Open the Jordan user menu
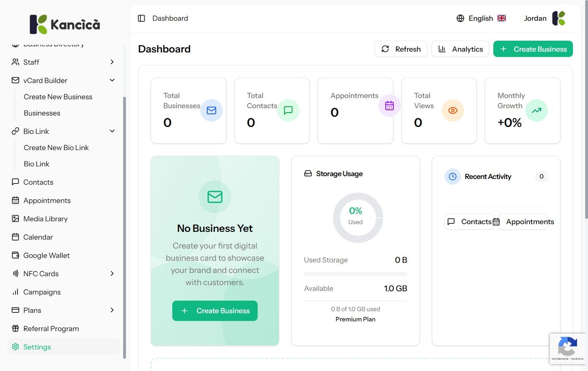Viewport: 588px width, 371px height. point(545,18)
